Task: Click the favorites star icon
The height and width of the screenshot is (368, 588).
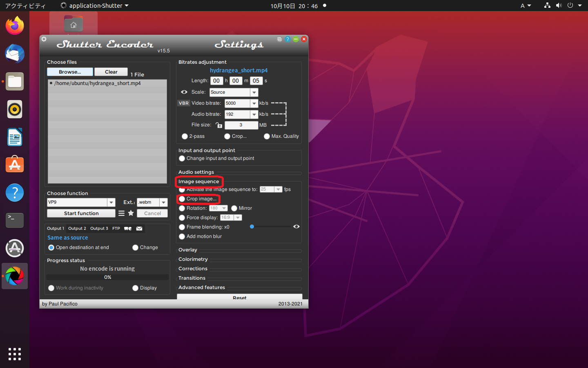Action: [131, 213]
